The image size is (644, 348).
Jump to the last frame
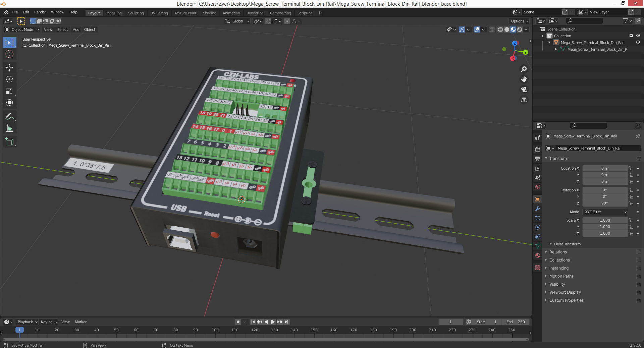pos(286,322)
